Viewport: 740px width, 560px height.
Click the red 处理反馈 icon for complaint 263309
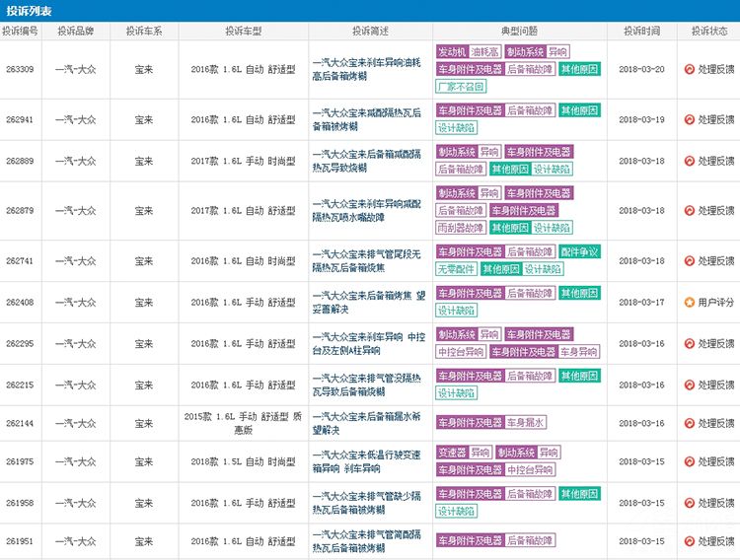pos(689,69)
